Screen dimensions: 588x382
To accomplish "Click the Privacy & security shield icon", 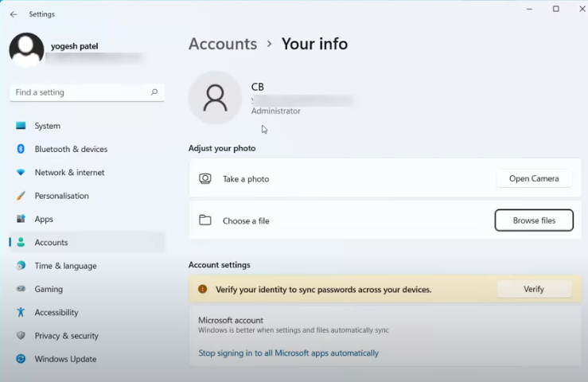I will tap(21, 336).
